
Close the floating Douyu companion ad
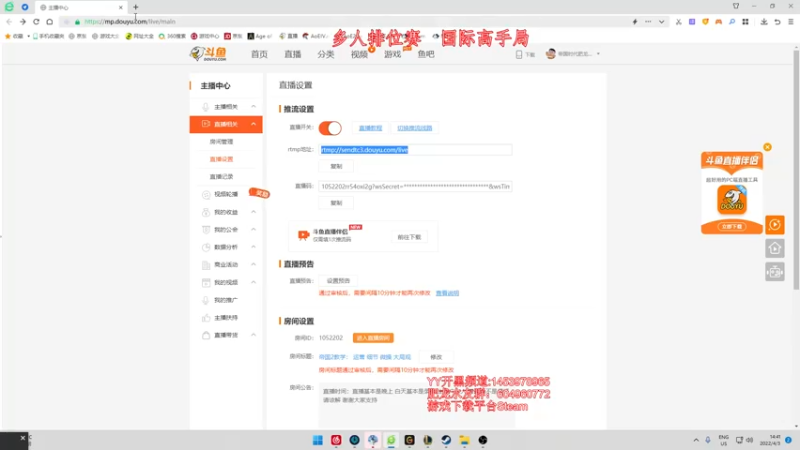pos(767,147)
